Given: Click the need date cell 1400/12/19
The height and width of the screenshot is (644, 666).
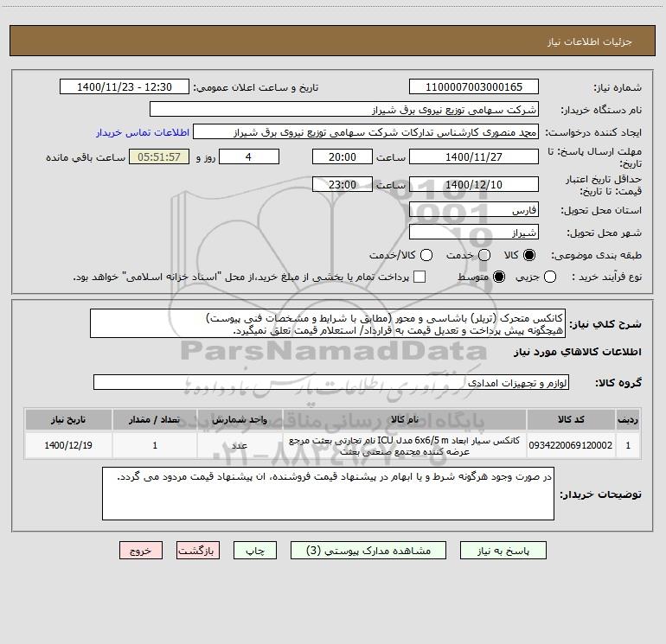Looking at the screenshot, I should click(x=68, y=445).
